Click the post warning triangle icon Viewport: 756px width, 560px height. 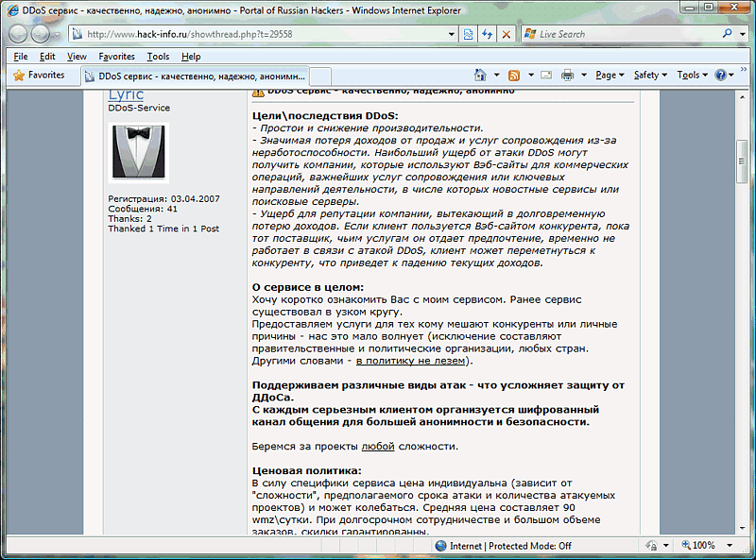pos(258,92)
